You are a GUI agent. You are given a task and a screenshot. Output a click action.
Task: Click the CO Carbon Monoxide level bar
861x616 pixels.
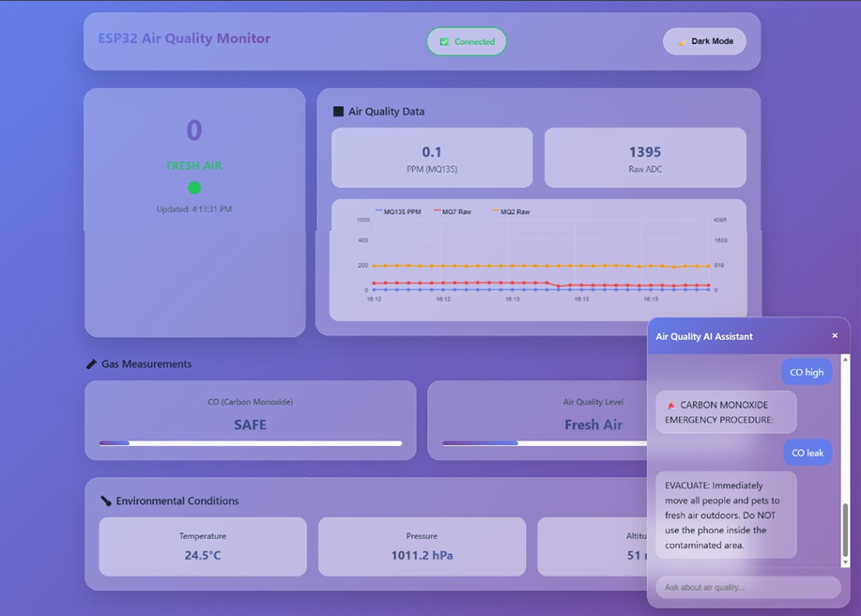tap(250, 443)
